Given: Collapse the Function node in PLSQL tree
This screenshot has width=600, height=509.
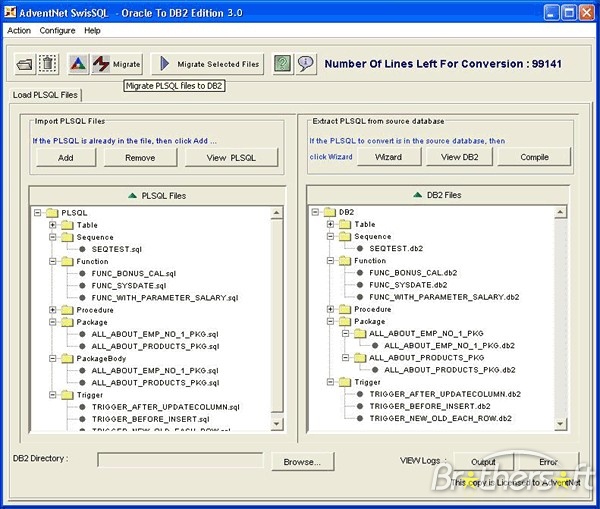Looking at the screenshot, I should (53, 261).
